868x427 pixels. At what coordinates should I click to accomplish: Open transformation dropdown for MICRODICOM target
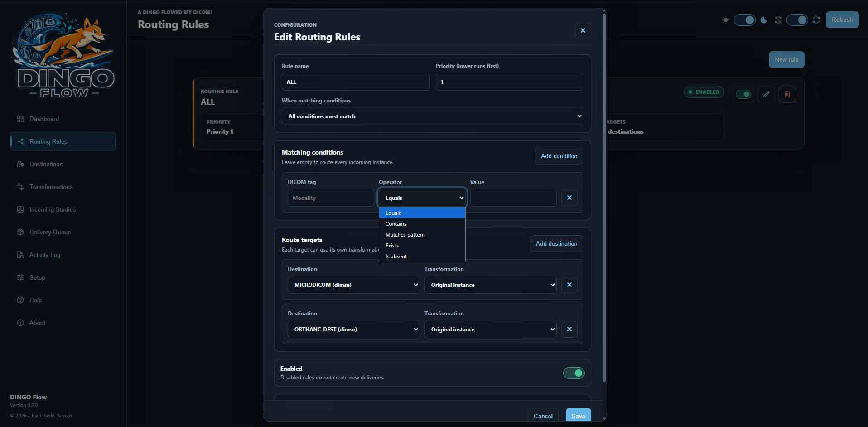(490, 285)
